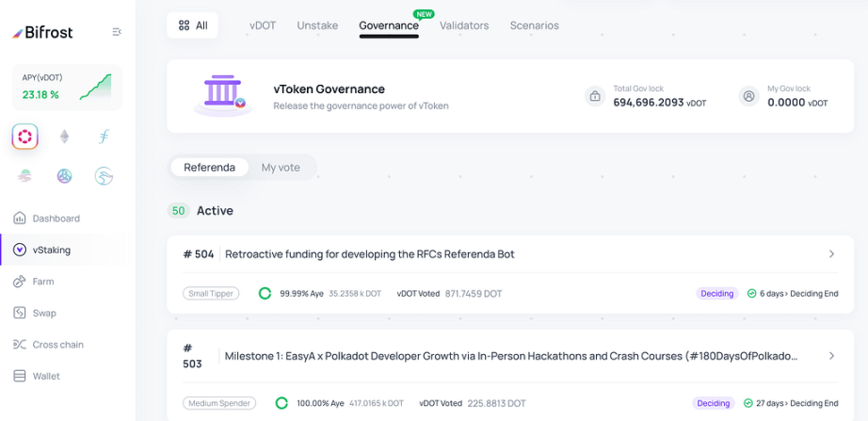
Task: Select the purple circular token network icon
Action: point(65,176)
